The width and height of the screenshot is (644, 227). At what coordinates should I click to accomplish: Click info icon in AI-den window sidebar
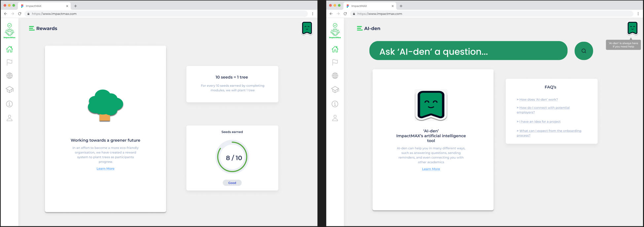tap(335, 104)
